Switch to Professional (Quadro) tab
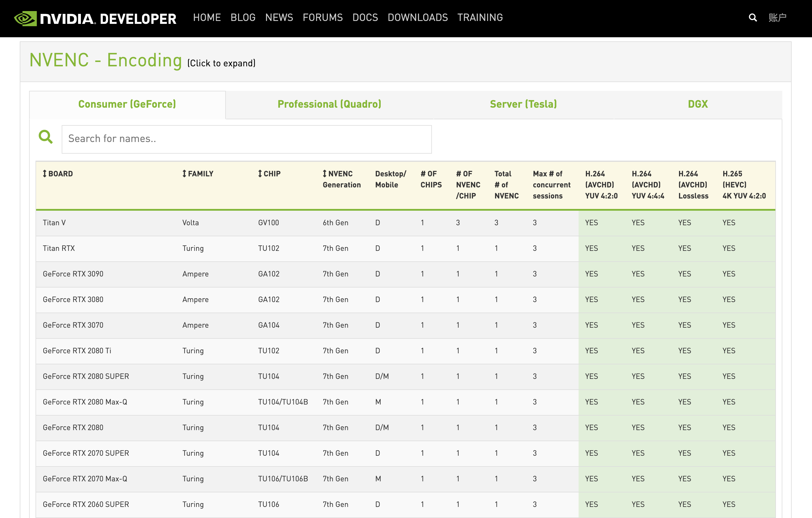Screen dimensions: 812x518 (x=329, y=104)
